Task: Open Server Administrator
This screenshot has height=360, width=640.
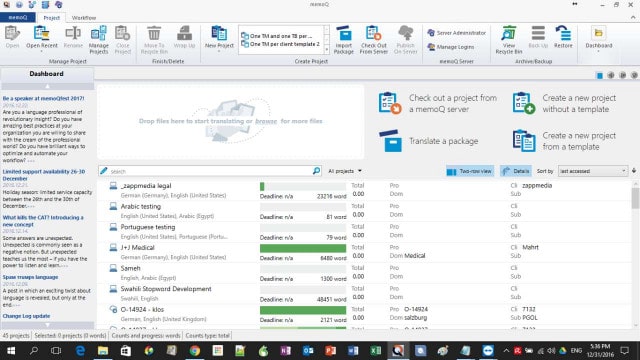Action: pos(457,33)
